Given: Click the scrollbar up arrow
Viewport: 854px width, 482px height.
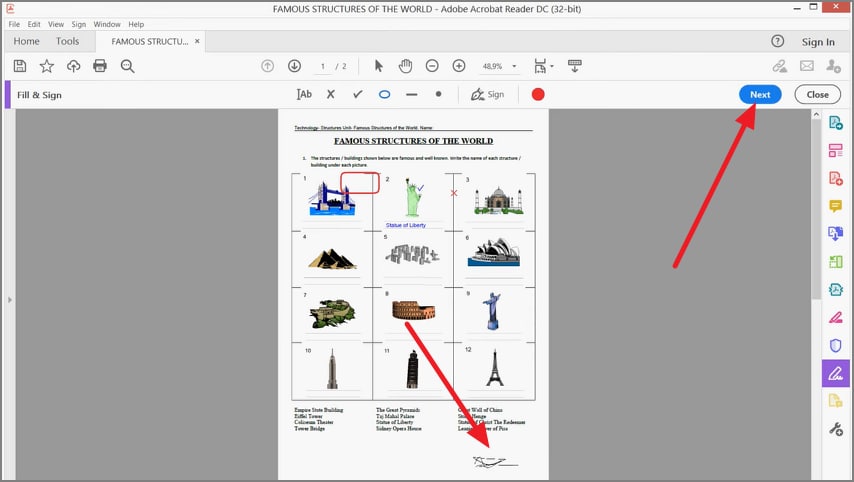Looking at the screenshot, I should coord(816,114).
